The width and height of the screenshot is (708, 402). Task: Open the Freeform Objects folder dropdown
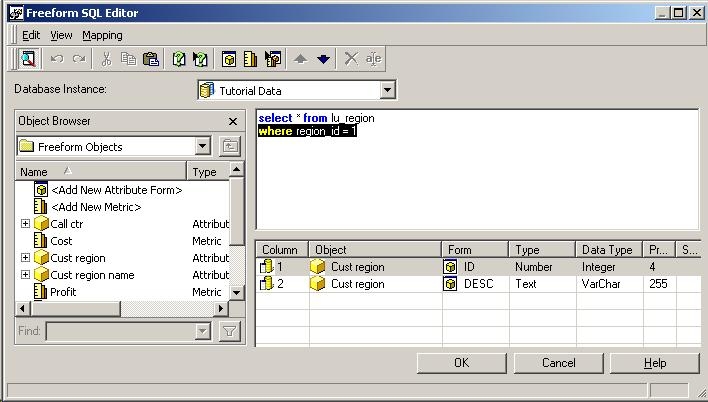[x=203, y=147]
